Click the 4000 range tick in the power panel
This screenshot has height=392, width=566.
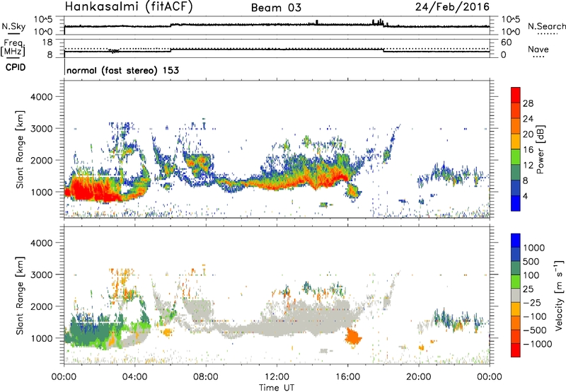(x=41, y=97)
